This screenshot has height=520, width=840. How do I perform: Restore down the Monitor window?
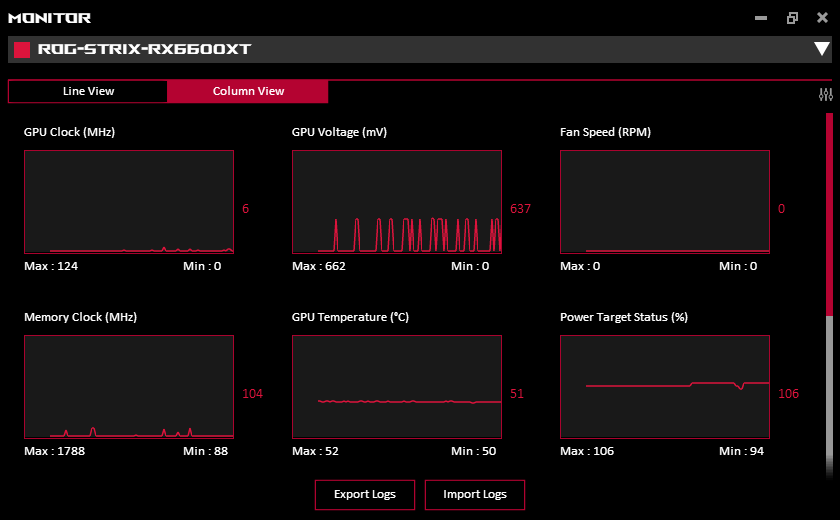(792, 18)
